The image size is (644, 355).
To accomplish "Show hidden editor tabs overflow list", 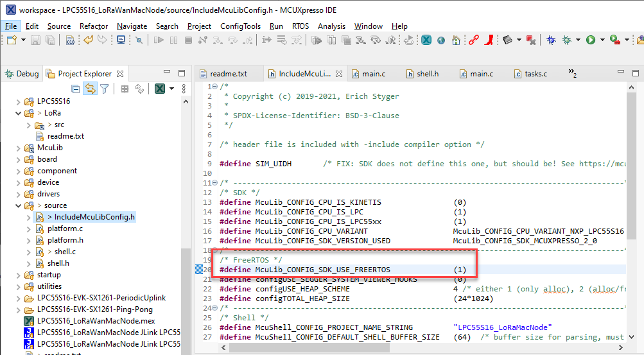I will (571, 74).
